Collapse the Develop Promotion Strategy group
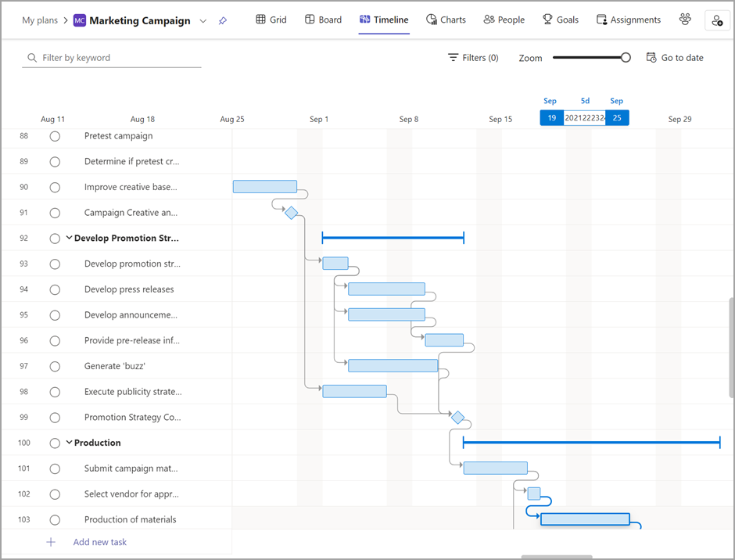Image resolution: width=735 pixels, height=560 pixels. tap(69, 239)
